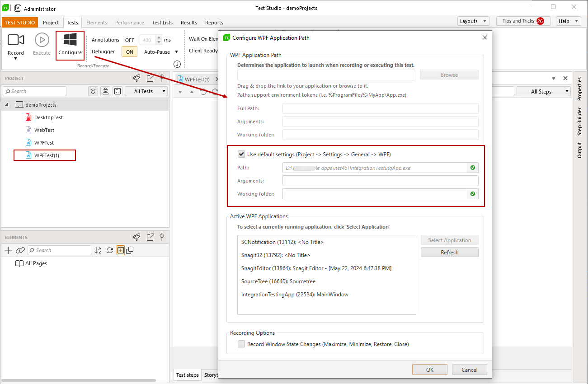The width and height of the screenshot is (588, 384).
Task: Confirm dialog with OK button
Action: pyautogui.click(x=430, y=370)
